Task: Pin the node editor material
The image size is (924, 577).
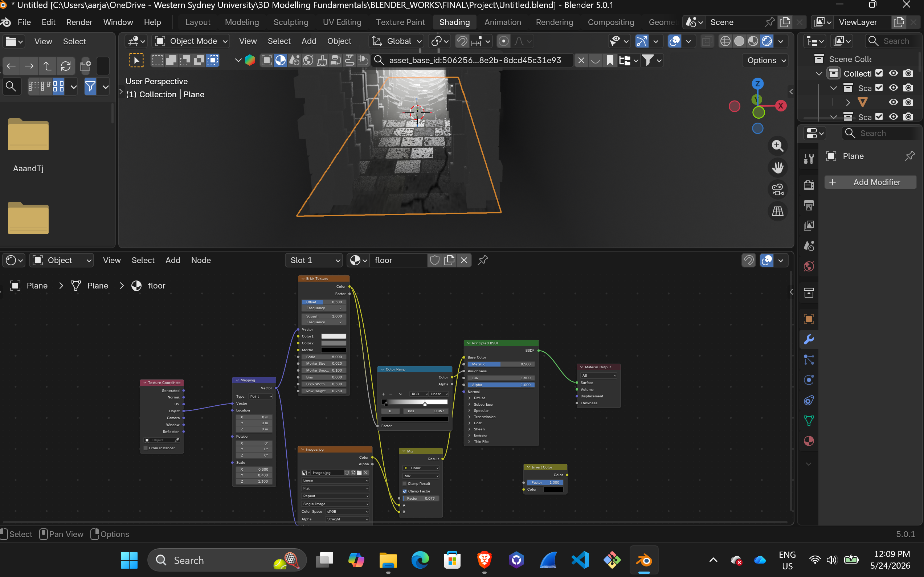Action: pyautogui.click(x=483, y=260)
